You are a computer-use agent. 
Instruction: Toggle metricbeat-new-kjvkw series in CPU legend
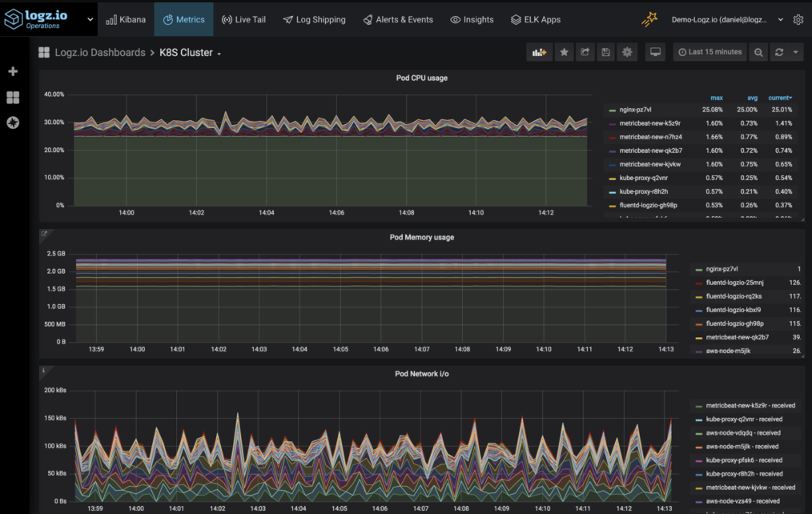click(x=650, y=164)
